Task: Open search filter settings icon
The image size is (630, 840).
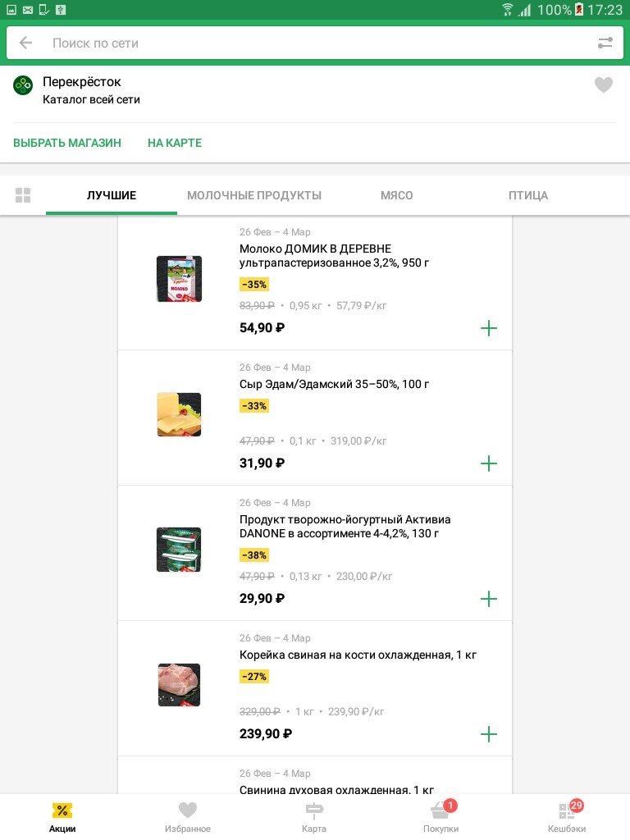Action: coord(605,43)
